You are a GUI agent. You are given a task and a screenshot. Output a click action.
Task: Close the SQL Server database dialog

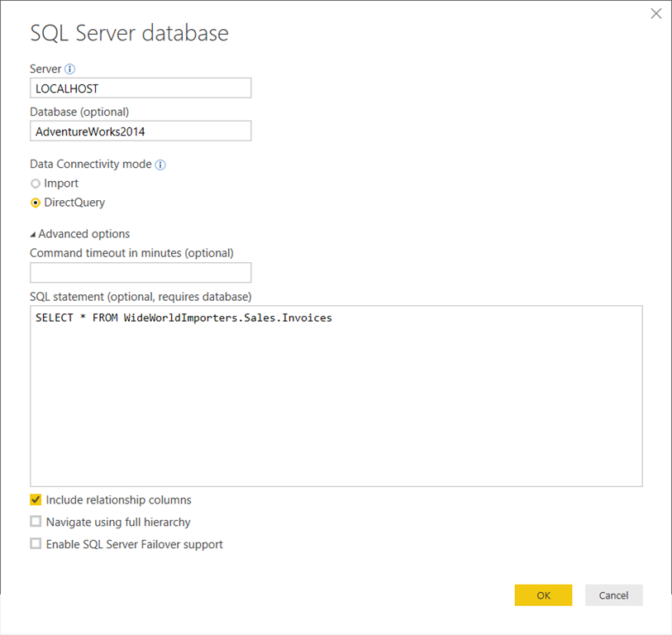click(655, 14)
